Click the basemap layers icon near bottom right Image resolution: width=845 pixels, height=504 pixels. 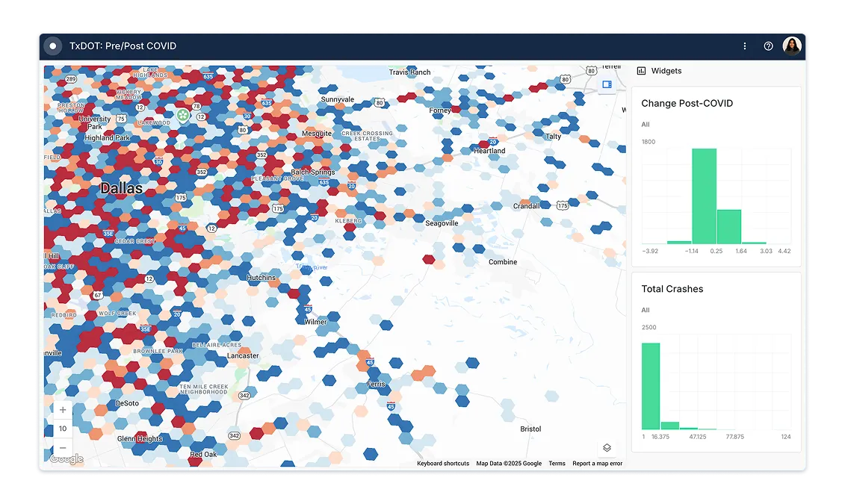(x=606, y=447)
